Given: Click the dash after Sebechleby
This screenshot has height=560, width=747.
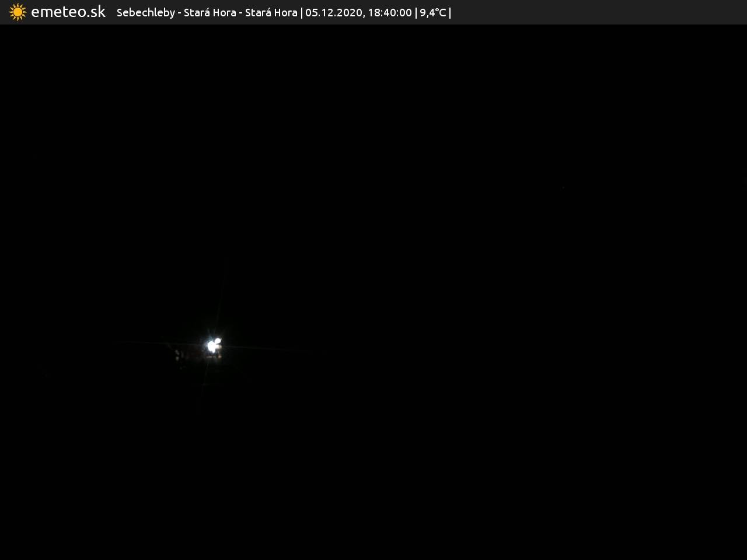Looking at the screenshot, I should click(x=179, y=13).
